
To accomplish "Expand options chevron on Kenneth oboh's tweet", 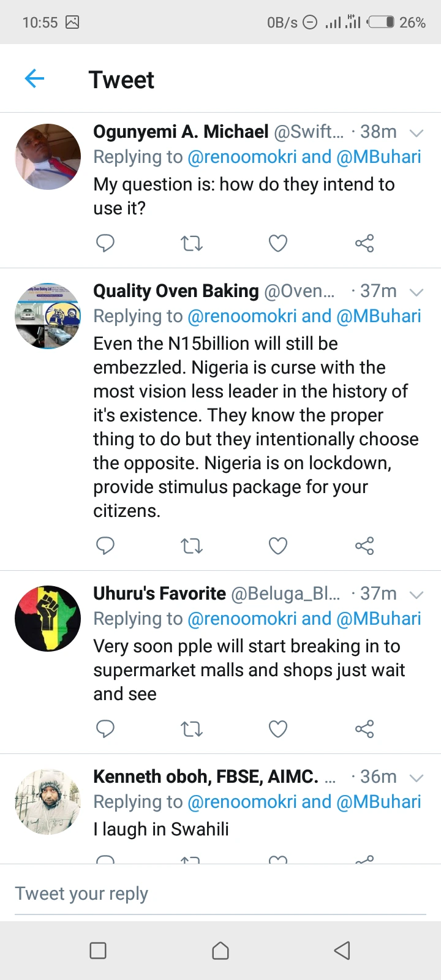I will 417,778.
